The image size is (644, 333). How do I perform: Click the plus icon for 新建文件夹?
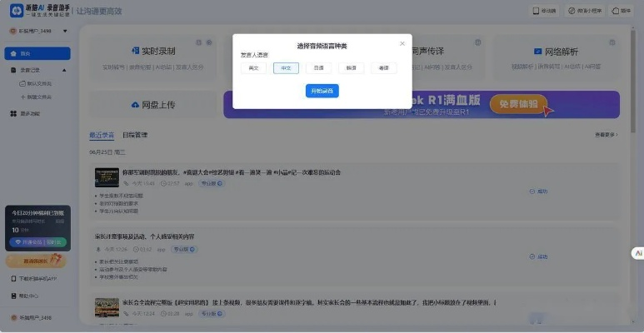pos(22,97)
